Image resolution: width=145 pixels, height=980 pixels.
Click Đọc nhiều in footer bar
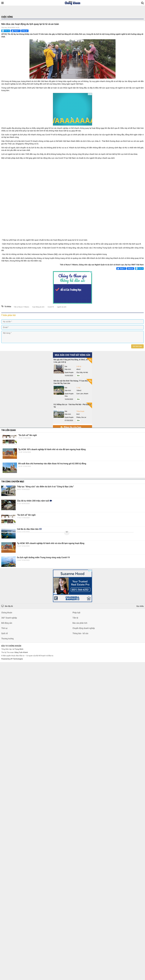coord(140,606)
